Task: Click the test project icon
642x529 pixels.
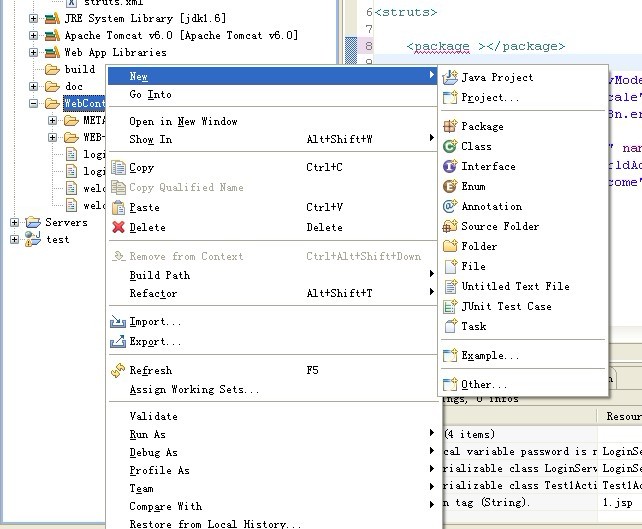Action: pyautogui.click(x=33, y=239)
